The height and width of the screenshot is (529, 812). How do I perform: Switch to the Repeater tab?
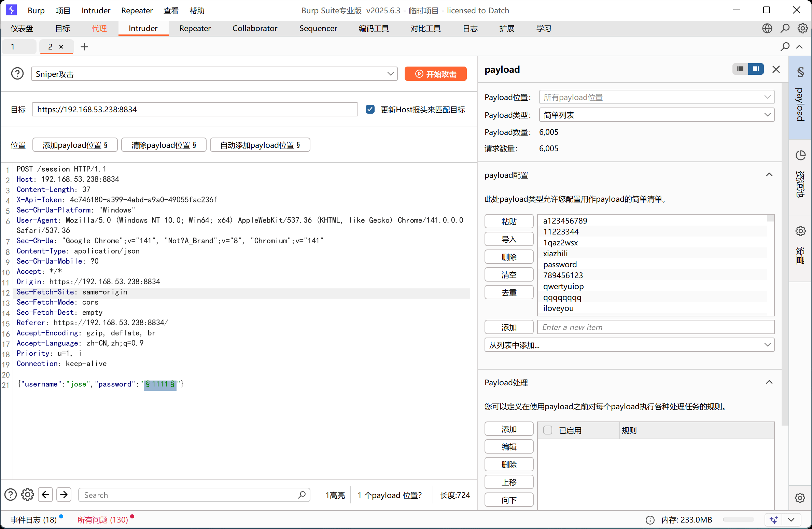pos(195,28)
